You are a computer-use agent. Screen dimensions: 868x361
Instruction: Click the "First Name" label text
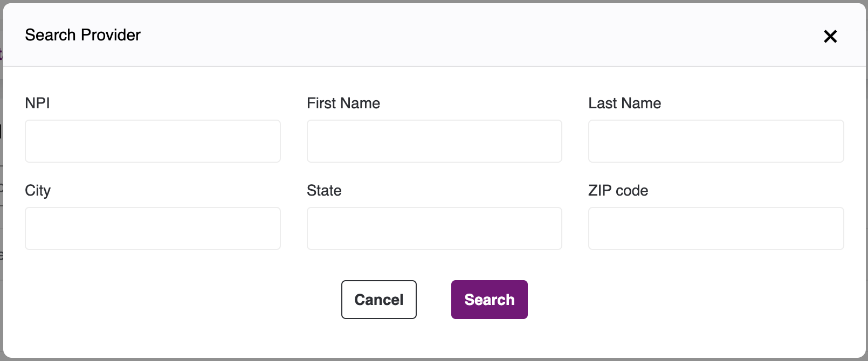point(343,103)
